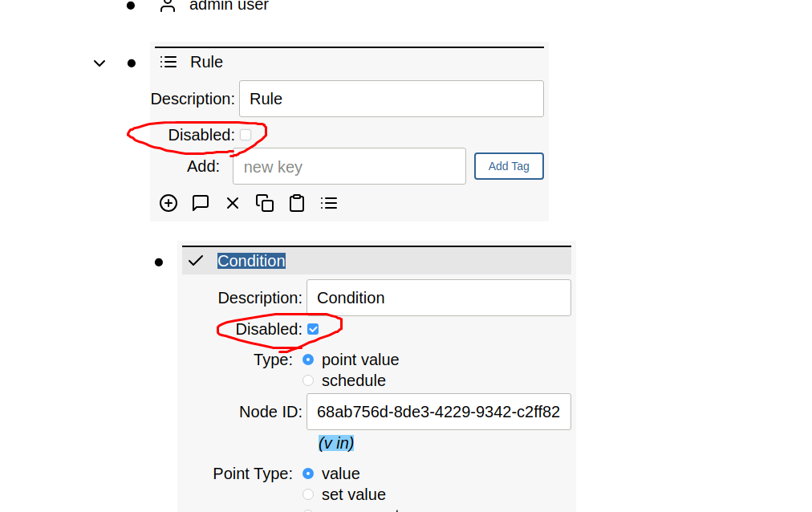Viewport: 812px width, 512px height.
Task: Click the list icon right of the clipboard
Action: 329,203
